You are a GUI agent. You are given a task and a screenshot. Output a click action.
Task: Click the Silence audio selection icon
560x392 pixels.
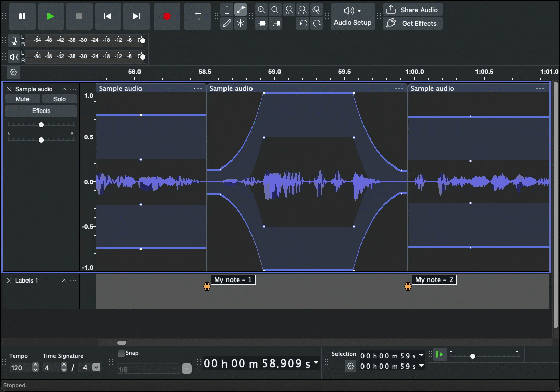[x=275, y=23]
